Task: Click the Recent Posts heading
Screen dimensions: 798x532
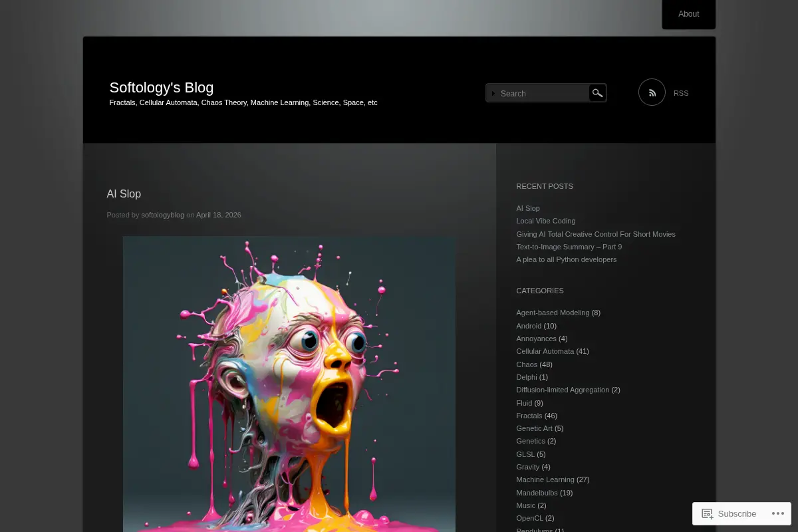Action: pos(545,186)
